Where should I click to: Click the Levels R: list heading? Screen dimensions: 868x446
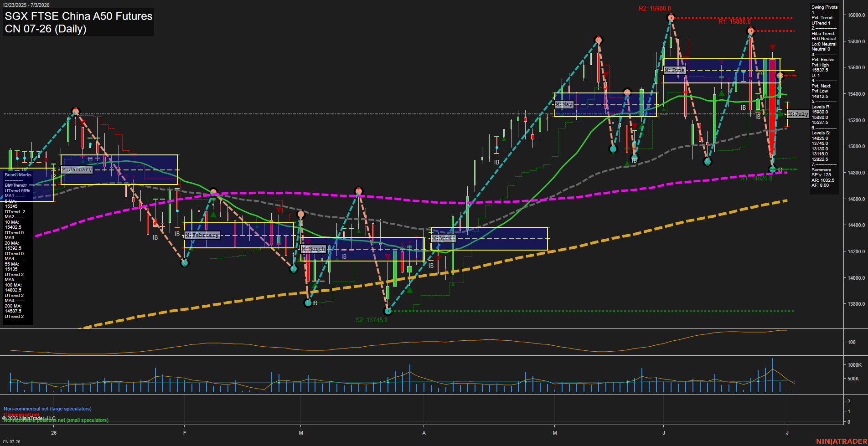click(821, 107)
